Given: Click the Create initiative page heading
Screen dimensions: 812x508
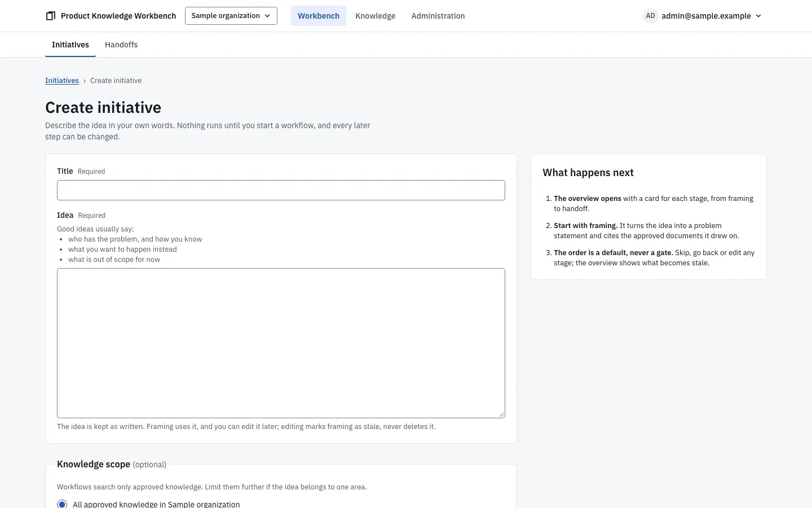Looking at the screenshot, I should [103, 107].
